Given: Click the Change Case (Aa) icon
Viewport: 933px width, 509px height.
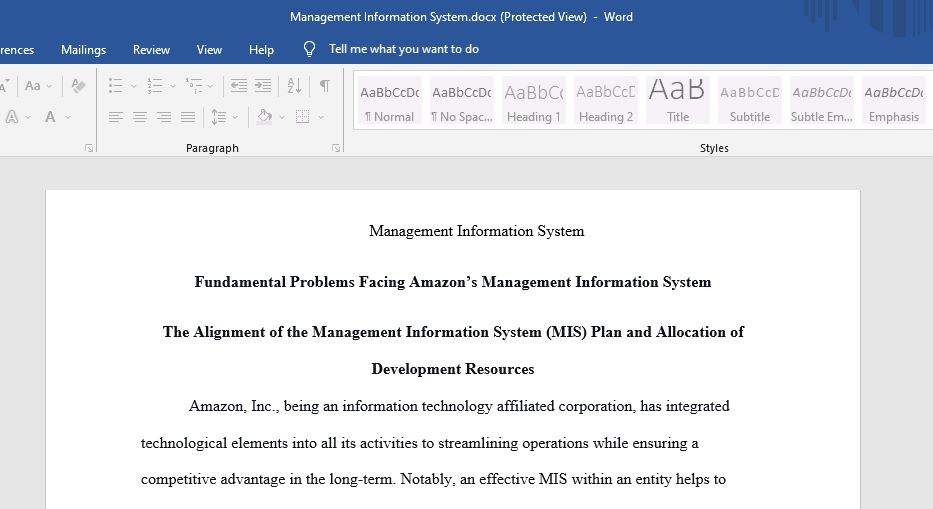Looking at the screenshot, I should pyautogui.click(x=33, y=86).
